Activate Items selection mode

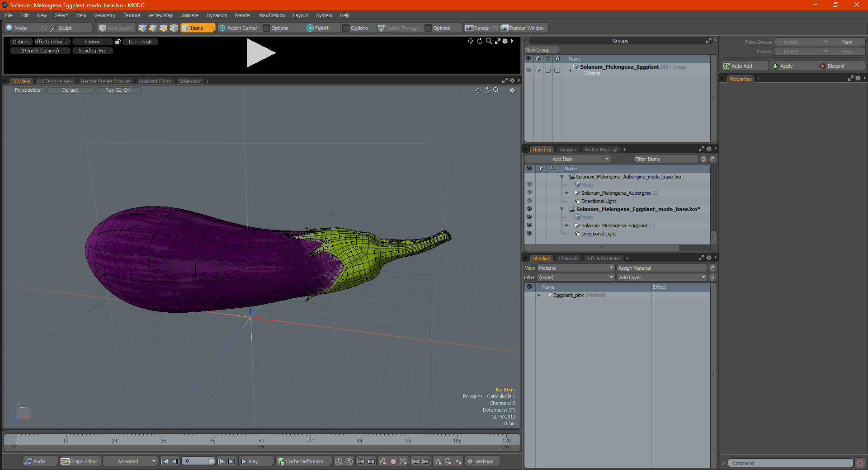point(198,28)
